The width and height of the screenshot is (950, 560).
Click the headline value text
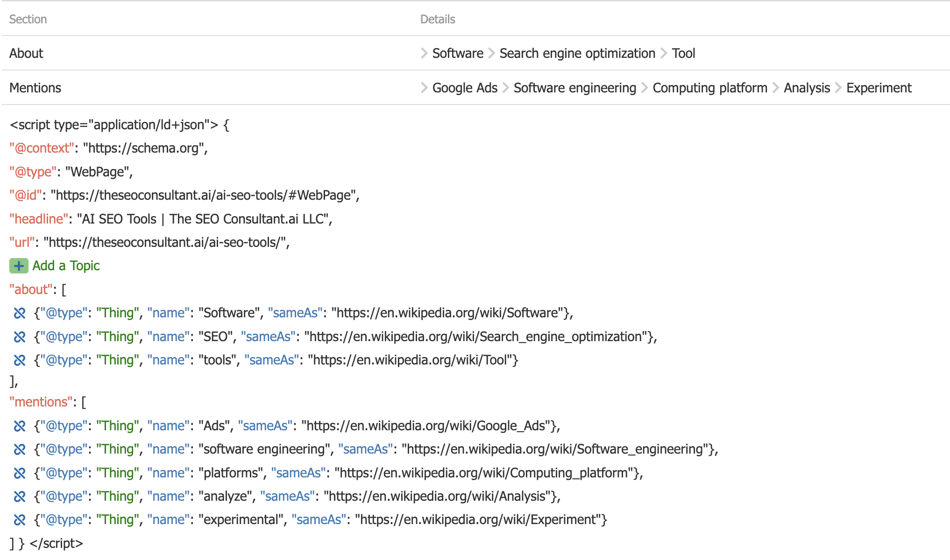(x=204, y=219)
